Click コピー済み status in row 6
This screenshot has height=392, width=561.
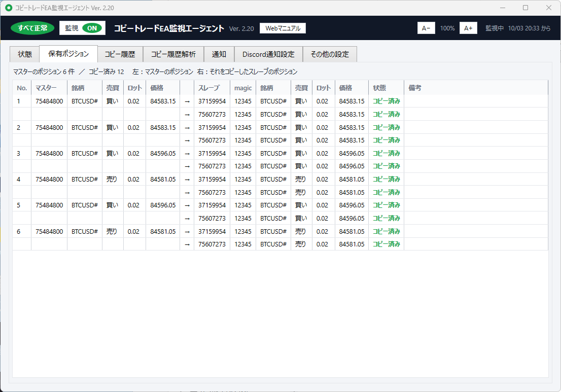click(386, 231)
